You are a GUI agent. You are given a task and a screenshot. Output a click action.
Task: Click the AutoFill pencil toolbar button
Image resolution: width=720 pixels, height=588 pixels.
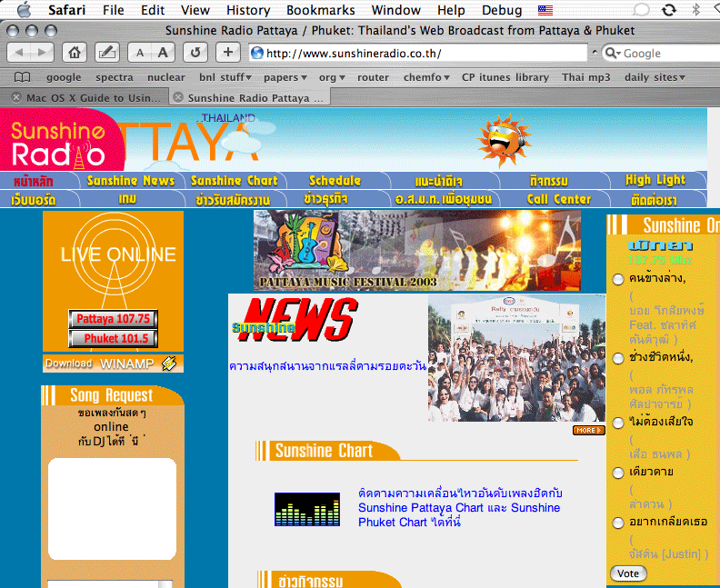click(106, 53)
